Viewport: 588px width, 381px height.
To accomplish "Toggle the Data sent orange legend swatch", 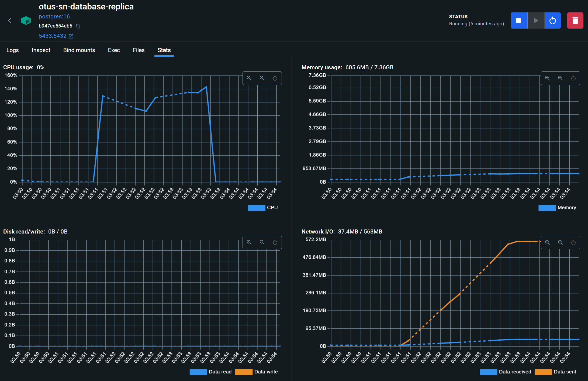I will point(543,372).
